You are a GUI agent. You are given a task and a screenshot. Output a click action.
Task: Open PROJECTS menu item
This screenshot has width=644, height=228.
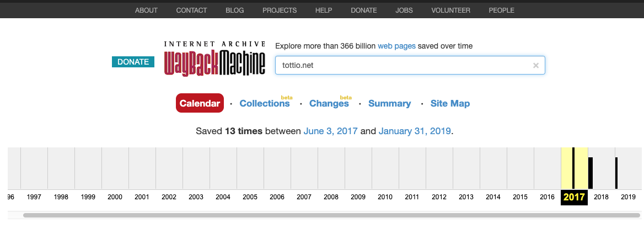tap(280, 10)
